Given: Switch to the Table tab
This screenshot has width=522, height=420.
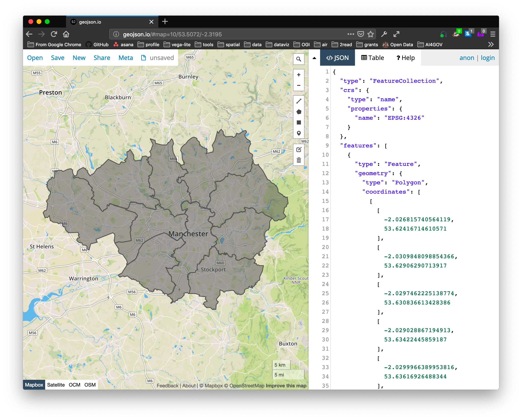Looking at the screenshot, I should 372,58.
